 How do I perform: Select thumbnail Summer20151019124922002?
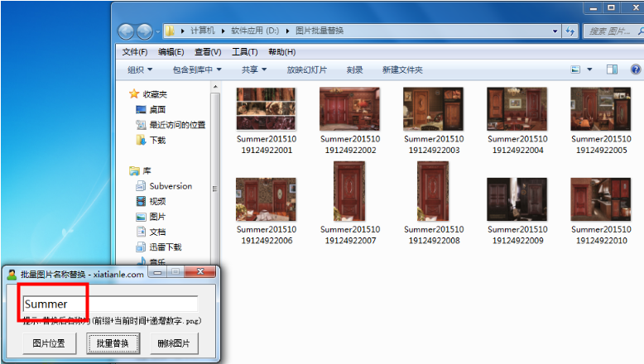pyautogui.click(x=349, y=108)
